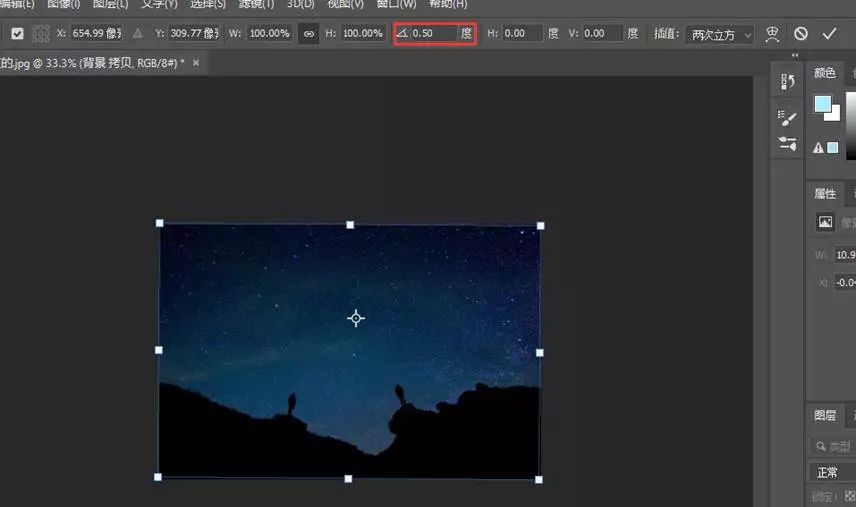Click the bottom-right transform handle
This screenshot has width=856, height=507.
point(539,480)
